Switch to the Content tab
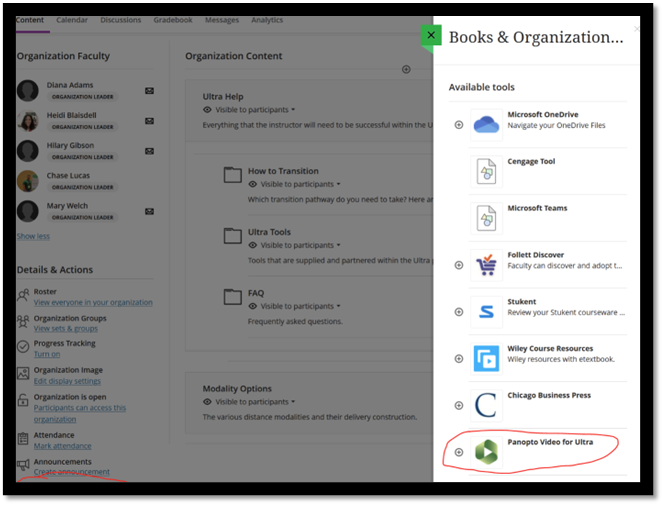This screenshot has height=505, width=663. (x=30, y=20)
